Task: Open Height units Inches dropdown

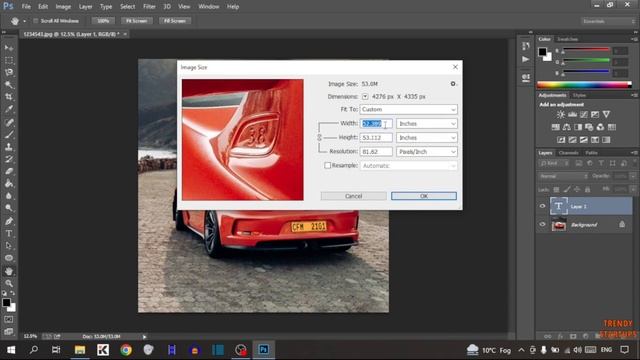Action: pyautogui.click(x=427, y=138)
